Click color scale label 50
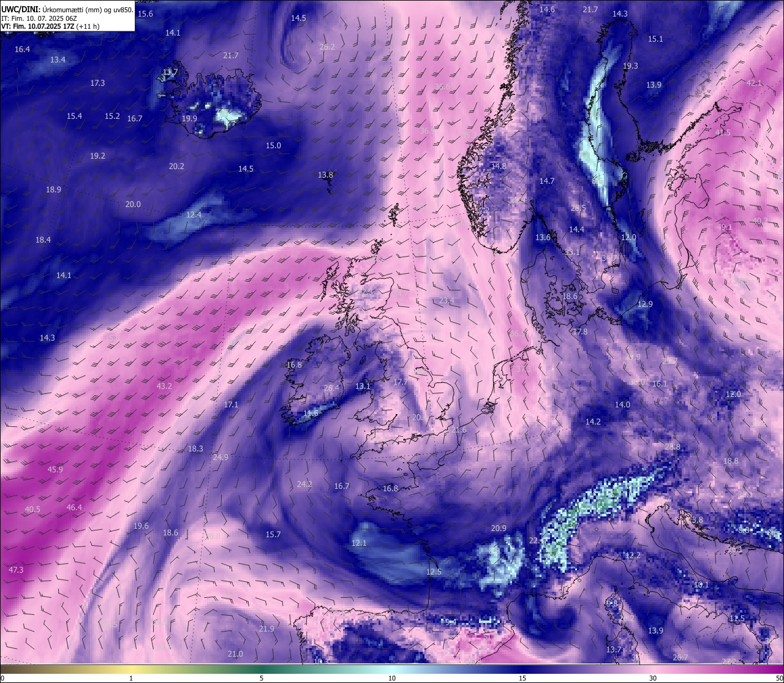 pos(780,678)
